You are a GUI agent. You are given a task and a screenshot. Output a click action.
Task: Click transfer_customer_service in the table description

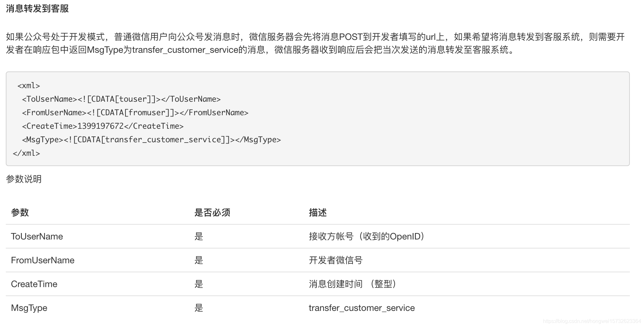pyautogui.click(x=362, y=308)
